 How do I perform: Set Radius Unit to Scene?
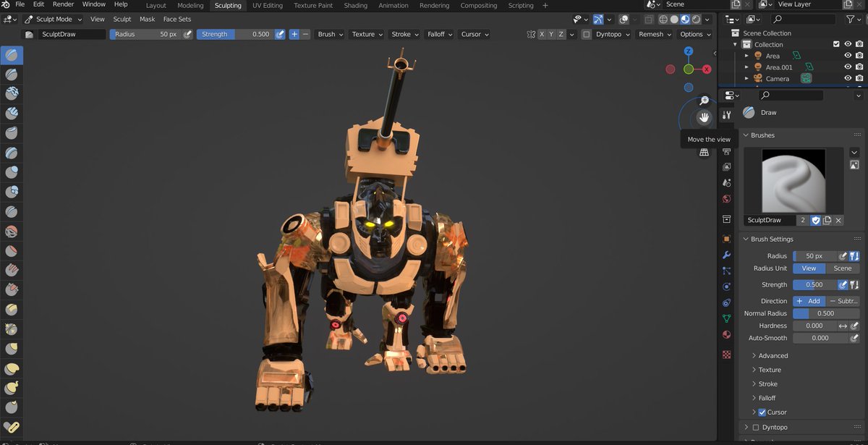843,268
